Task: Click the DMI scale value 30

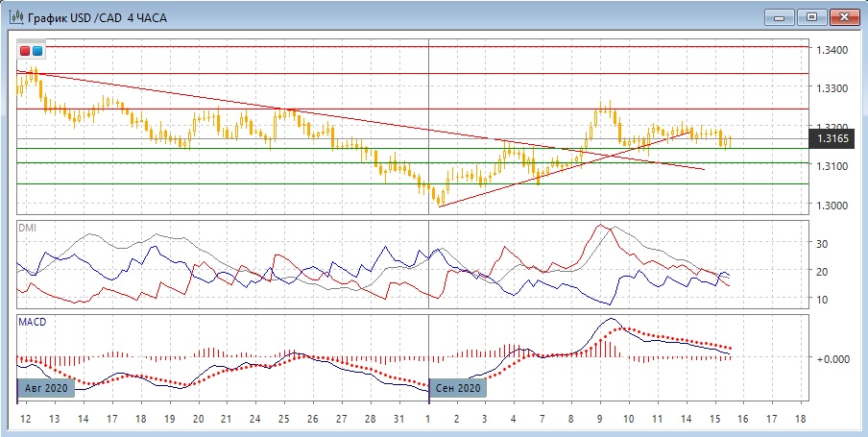Action: [821, 244]
